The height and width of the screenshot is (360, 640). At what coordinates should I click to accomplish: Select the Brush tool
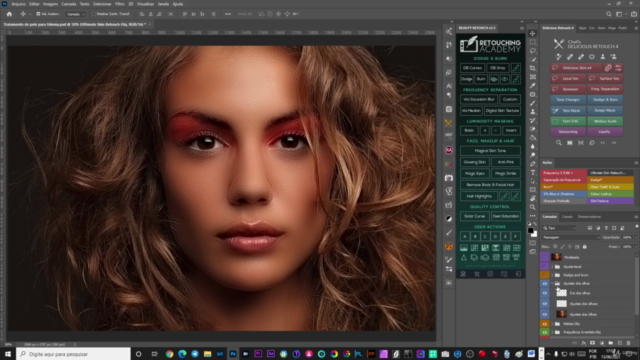(533, 103)
